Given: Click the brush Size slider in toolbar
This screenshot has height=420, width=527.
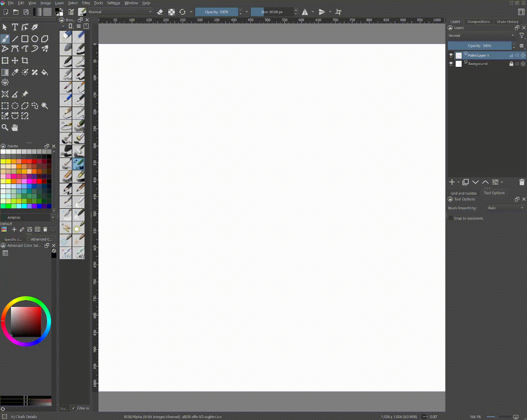Looking at the screenshot, I should pos(272,12).
